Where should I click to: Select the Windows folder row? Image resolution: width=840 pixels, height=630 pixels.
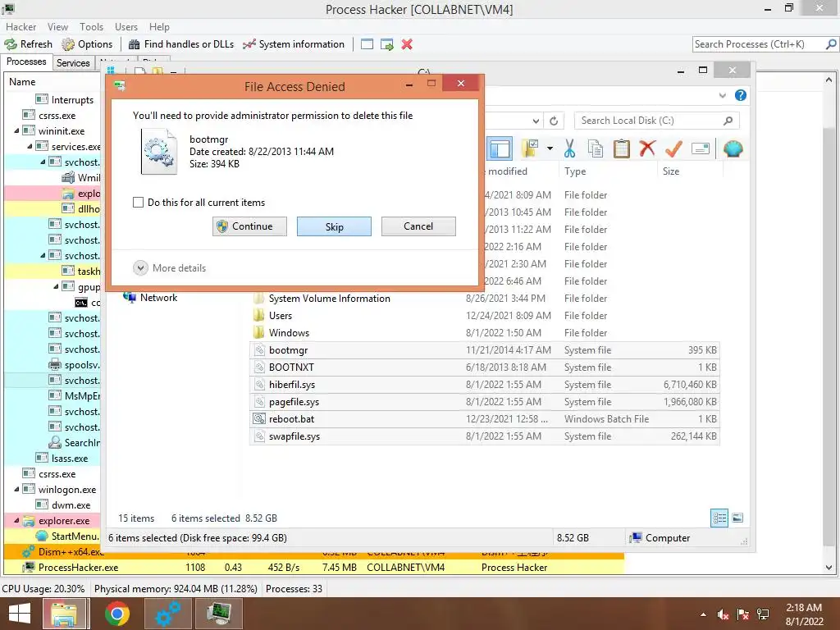tap(484, 333)
